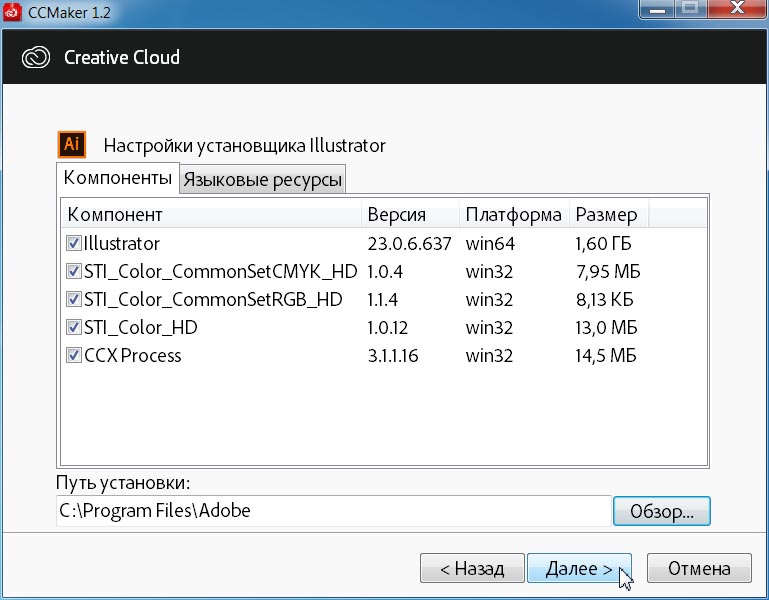Go back with the Назад button
The height and width of the screenshot is (600, 769).
pyautogui.click(x=472, y=569)
